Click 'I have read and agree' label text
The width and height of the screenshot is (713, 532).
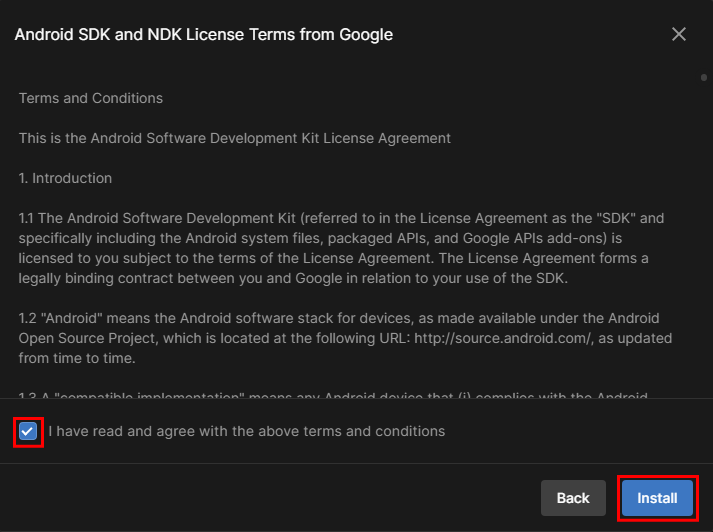(246, 431)
